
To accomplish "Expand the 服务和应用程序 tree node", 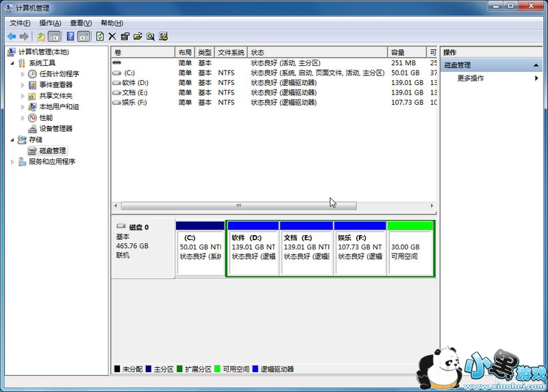I will (x=12, y=162).
